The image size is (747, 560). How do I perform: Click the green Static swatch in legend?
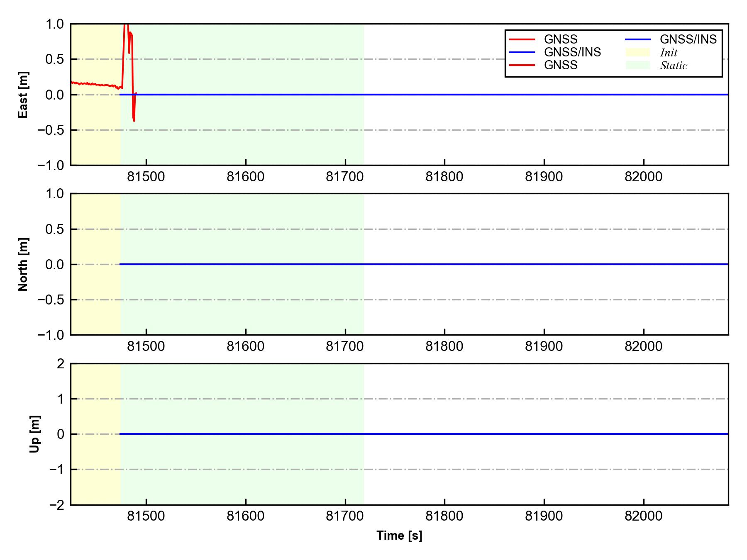[637, 66]
